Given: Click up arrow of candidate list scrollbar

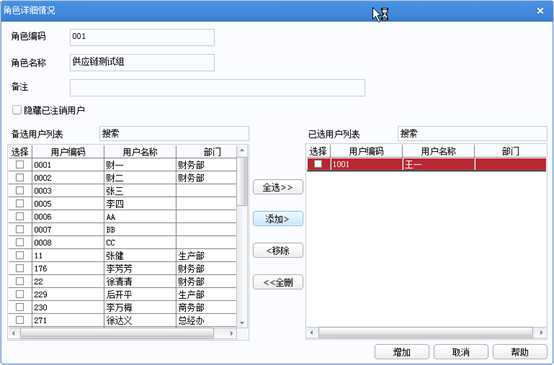Looking at the screenshot, I should pos(242,151).
